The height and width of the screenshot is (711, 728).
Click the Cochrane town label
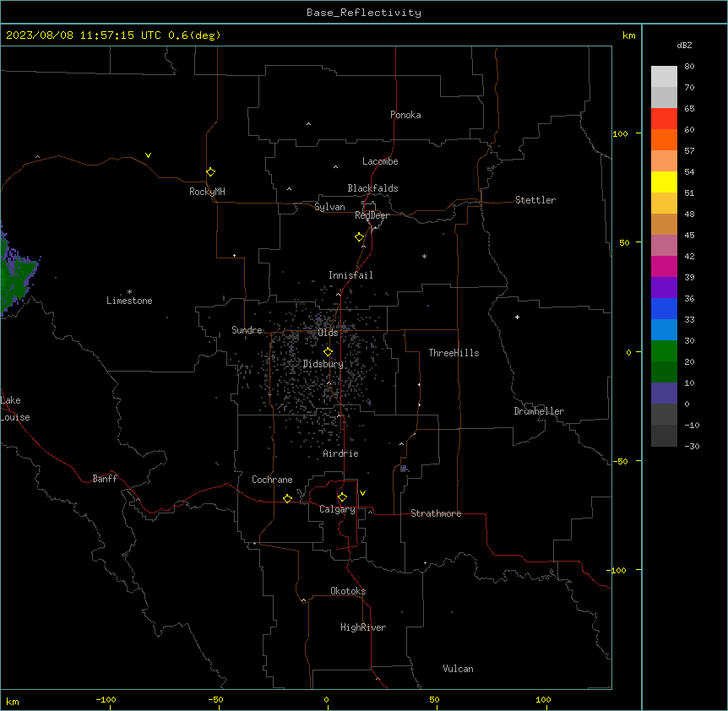[272, 480]
